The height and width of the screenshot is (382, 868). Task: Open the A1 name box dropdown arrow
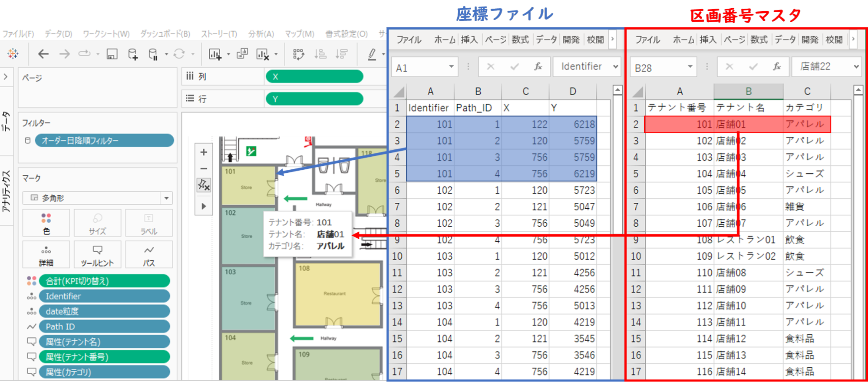pos(451,66)
